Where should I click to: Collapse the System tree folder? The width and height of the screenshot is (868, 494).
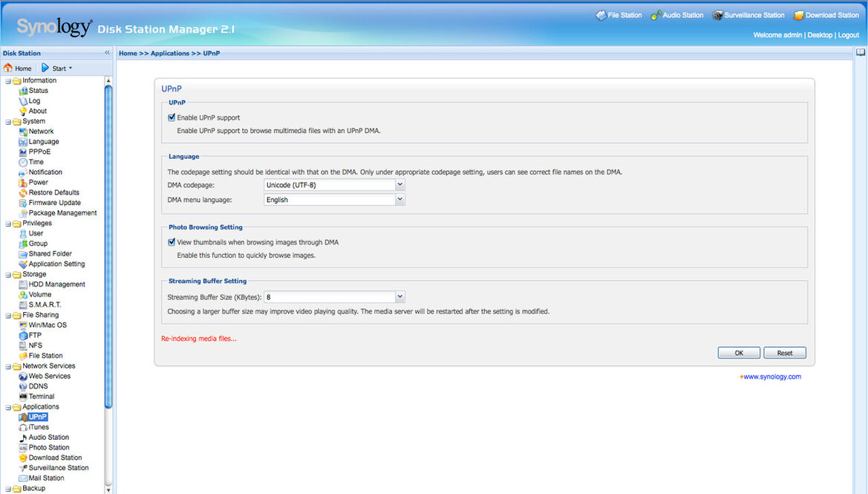[x=8, y=122]
